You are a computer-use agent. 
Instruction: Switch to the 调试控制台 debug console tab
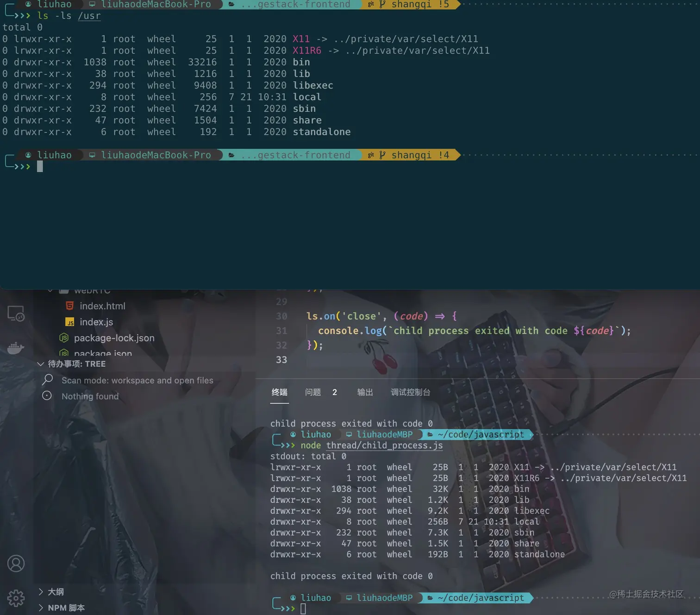click(411, 392)
